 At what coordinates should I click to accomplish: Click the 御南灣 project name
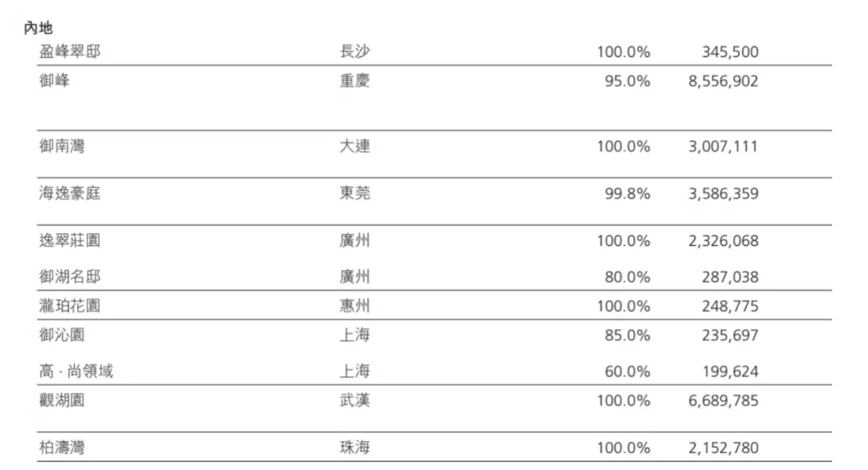(62, 146)
